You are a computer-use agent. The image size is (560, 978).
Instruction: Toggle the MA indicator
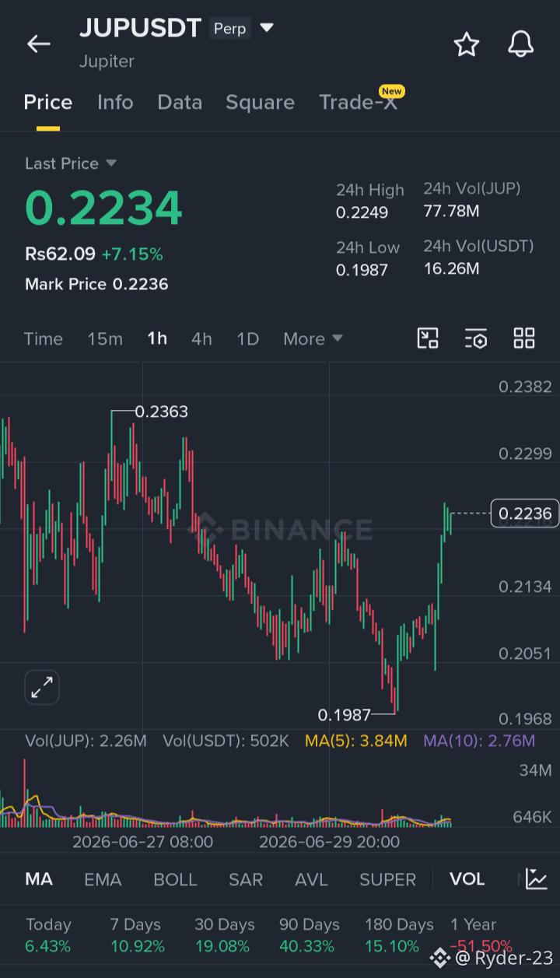[x=39, y=879]
